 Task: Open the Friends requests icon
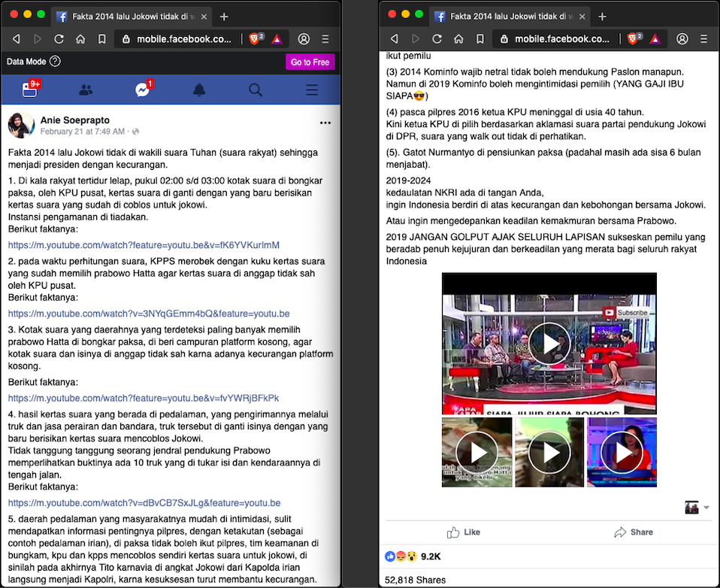click(x=86, y=90)
